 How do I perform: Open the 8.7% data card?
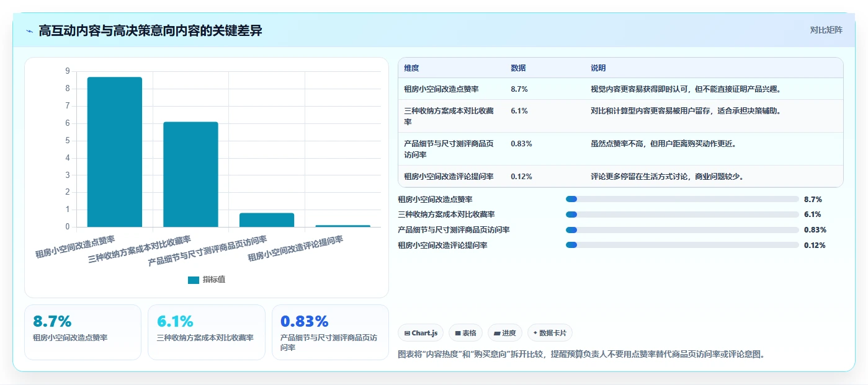click(x=83, y=332)
